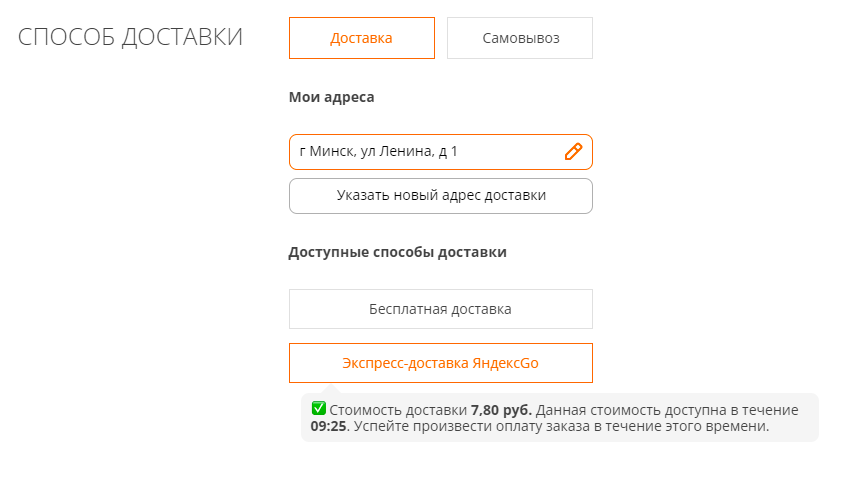This screenshot has width=855, height=480.
Task: Click the 09:25 countdown timer
Action: pos(328,427)
